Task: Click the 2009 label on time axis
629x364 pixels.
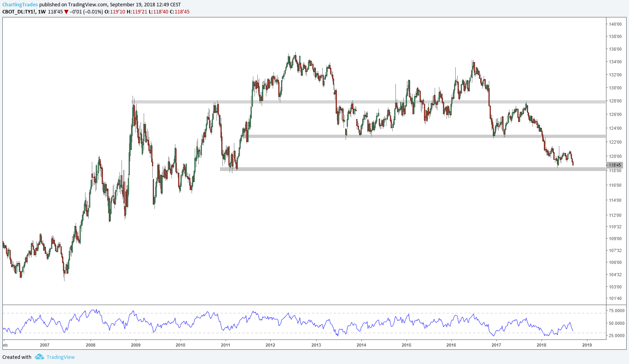Action: [x=135, y=345]
